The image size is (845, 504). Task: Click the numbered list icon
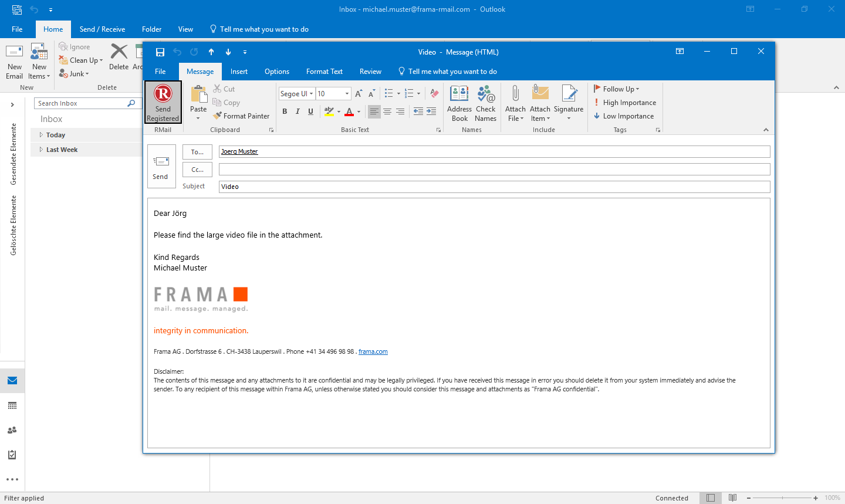(409, 93)
